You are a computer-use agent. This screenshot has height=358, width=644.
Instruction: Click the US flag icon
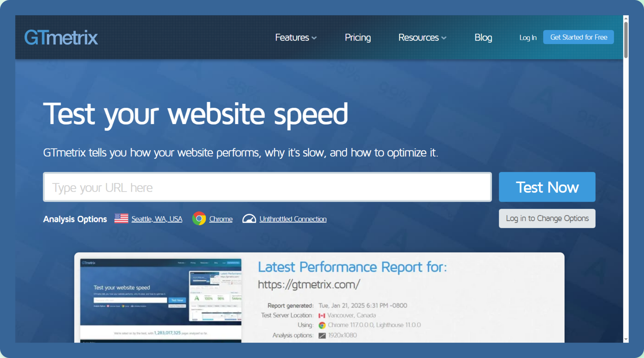pos(121,219)
